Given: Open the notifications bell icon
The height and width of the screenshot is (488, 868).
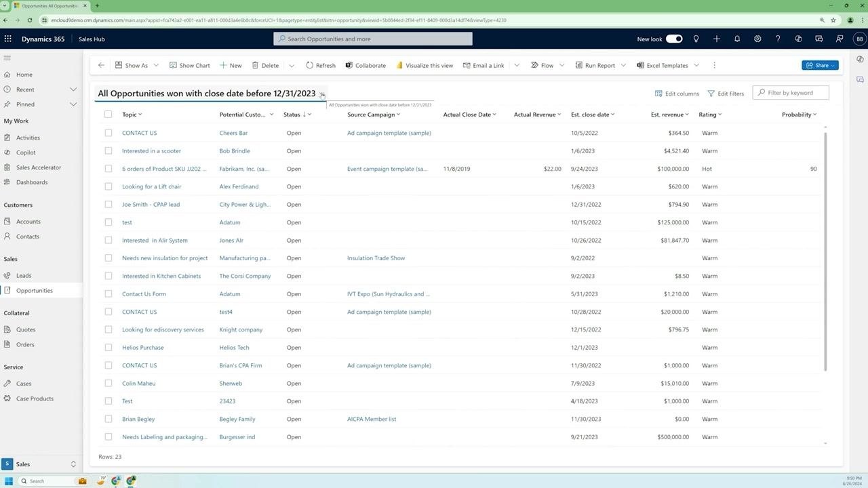Looking at the screenshot, I should (x=737, y=39).
